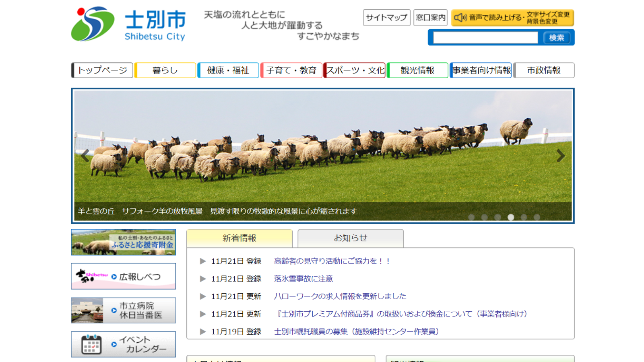Click the previous slide arrow on the carousel

[x=85, y=156]
